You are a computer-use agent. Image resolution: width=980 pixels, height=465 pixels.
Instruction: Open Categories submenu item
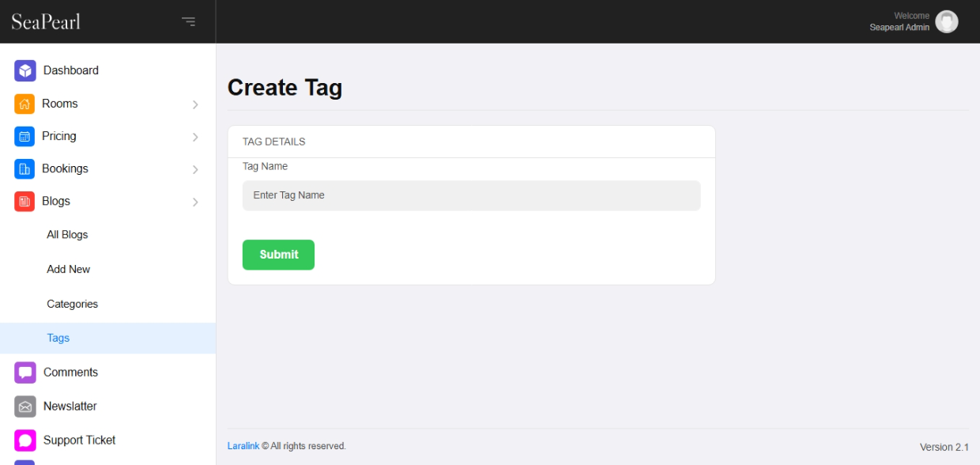click(72, 304)
